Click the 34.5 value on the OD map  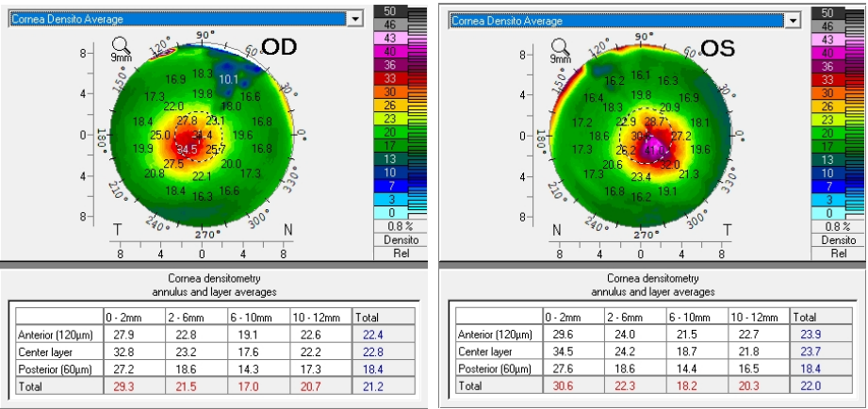(x=188, y=149)
